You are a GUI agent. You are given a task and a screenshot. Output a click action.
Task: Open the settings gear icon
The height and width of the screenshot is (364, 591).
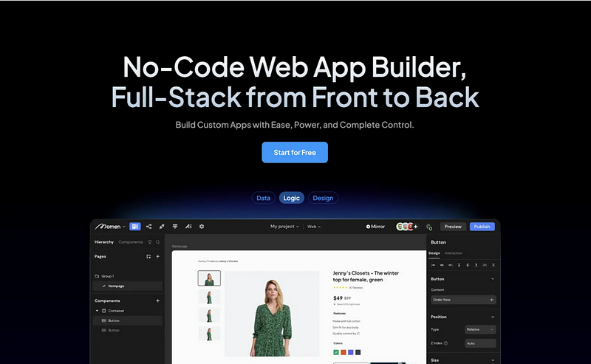[x=202, y=227]
